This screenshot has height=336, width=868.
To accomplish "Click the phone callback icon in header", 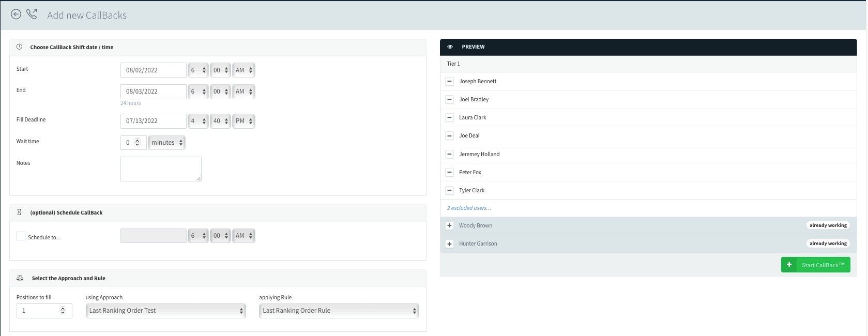I will pyautogui.click(x=32, y=14).
